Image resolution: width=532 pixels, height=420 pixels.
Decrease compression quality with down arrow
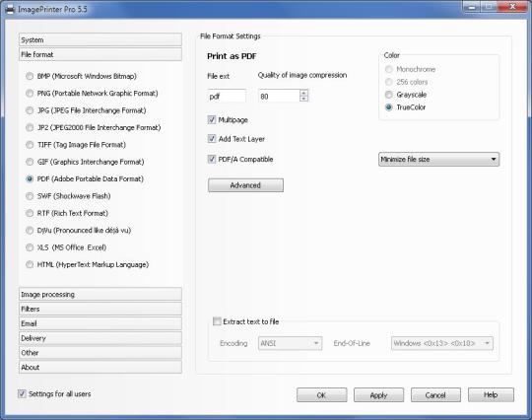pos(304,99)
